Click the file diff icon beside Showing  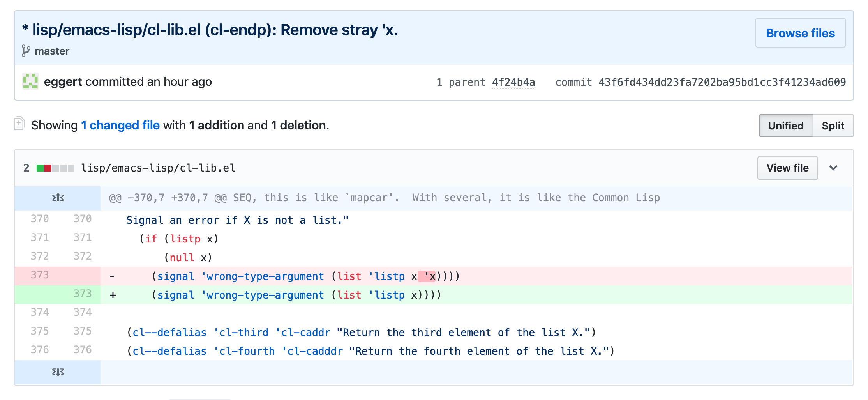coord(19,124)
